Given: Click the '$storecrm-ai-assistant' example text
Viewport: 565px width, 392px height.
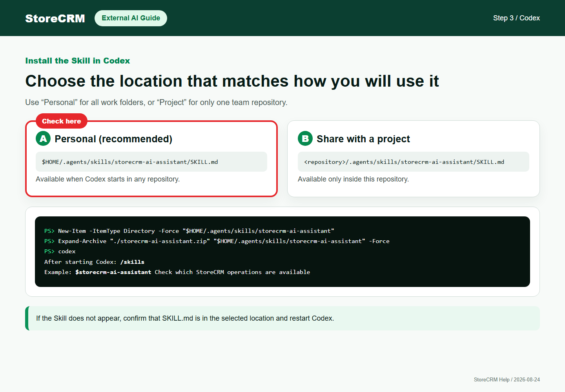Looking at the screenshot, I should pyautogui.click(x=113, y=272).
